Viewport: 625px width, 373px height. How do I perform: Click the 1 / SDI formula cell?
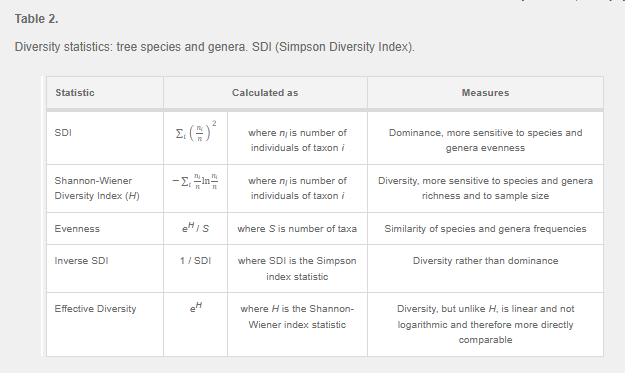(195, 261)
